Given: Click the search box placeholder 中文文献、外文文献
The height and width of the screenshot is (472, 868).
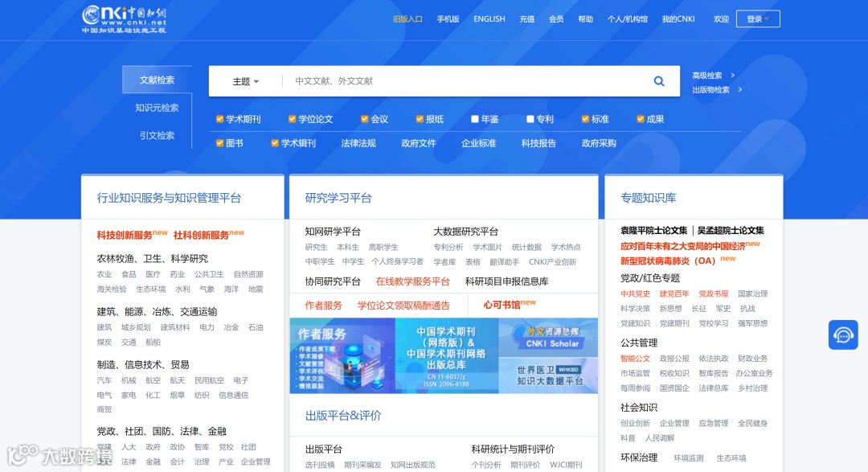Looking at the screenshot, I should pos(334,81).
